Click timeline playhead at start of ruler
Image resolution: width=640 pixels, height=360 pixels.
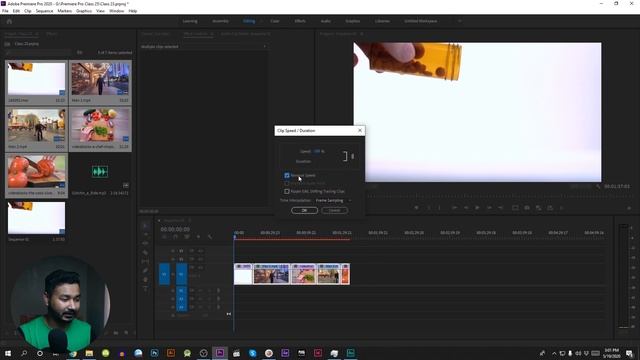point(235,236)
